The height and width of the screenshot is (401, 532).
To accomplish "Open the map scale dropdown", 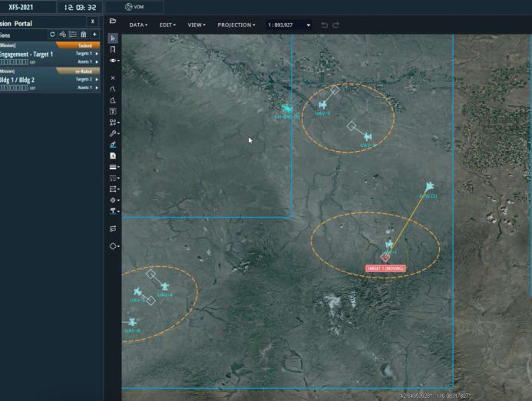I will (x=309, y=25).
